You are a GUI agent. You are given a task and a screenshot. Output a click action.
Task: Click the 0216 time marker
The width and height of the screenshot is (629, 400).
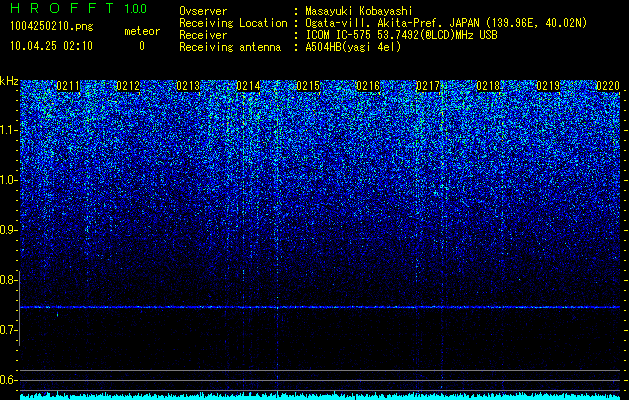[x=368, y=86]
